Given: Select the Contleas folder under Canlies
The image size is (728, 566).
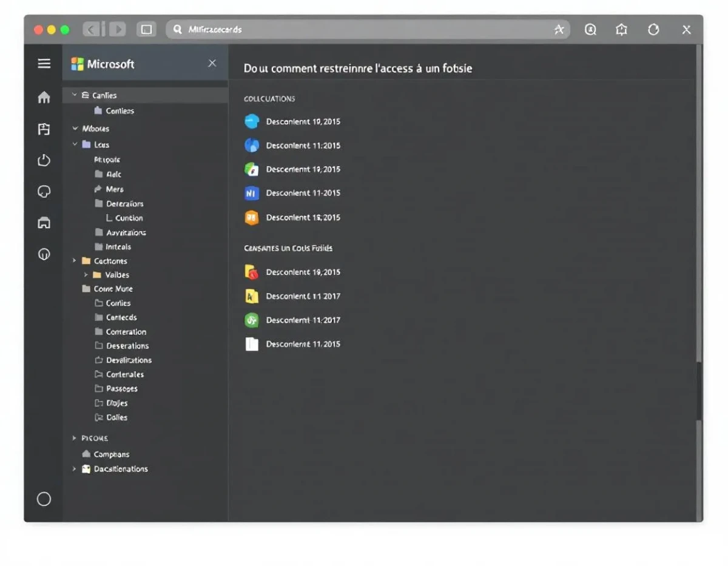Looking at the screenshot, I should [114, 111].
